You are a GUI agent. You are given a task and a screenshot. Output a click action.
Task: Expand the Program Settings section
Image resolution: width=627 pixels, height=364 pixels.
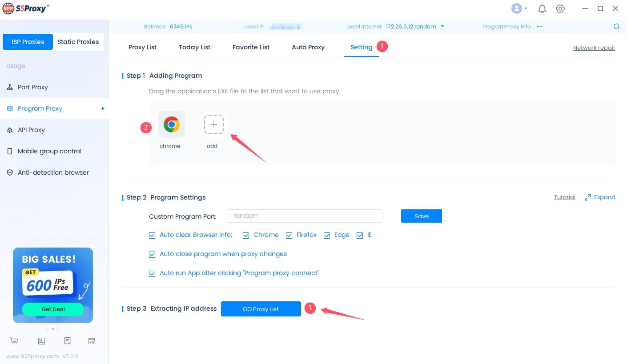599,197
